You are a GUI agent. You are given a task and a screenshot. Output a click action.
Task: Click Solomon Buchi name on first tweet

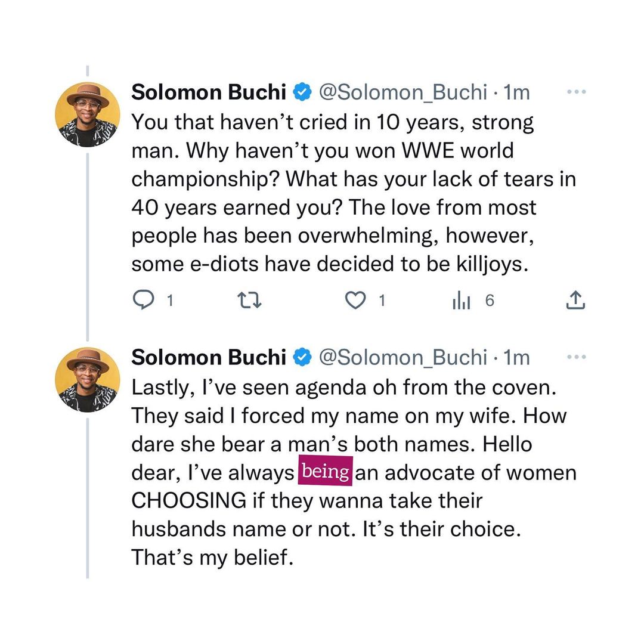(209, 92)
